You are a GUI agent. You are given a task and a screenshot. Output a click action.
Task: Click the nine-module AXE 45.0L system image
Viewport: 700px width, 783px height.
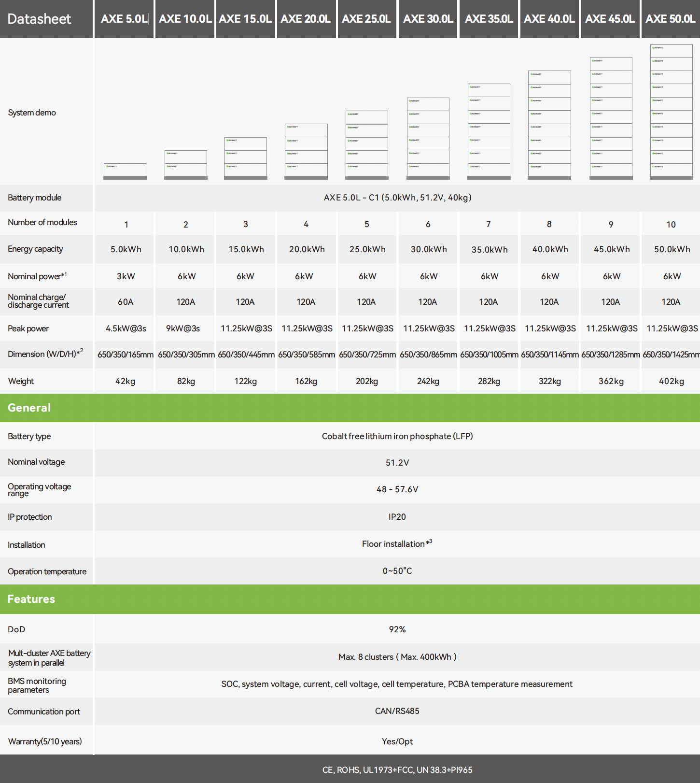coord(611,118)
